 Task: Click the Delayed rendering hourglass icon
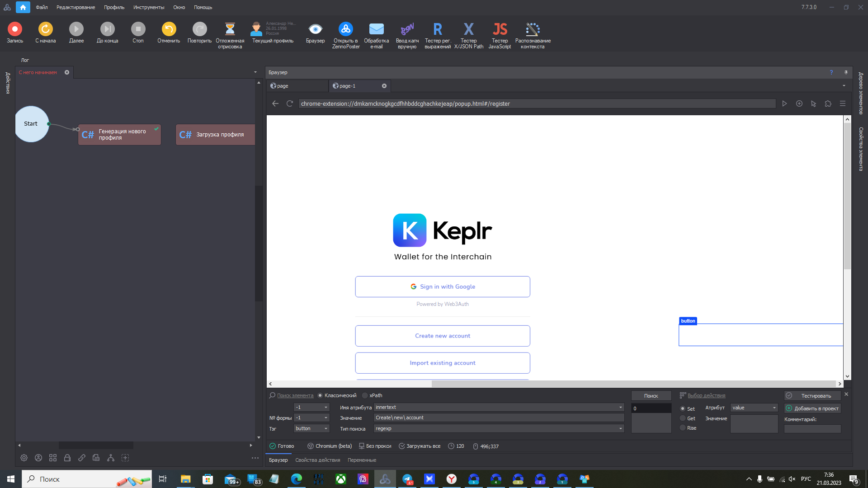pyautogui.click(x=230, y=29)
